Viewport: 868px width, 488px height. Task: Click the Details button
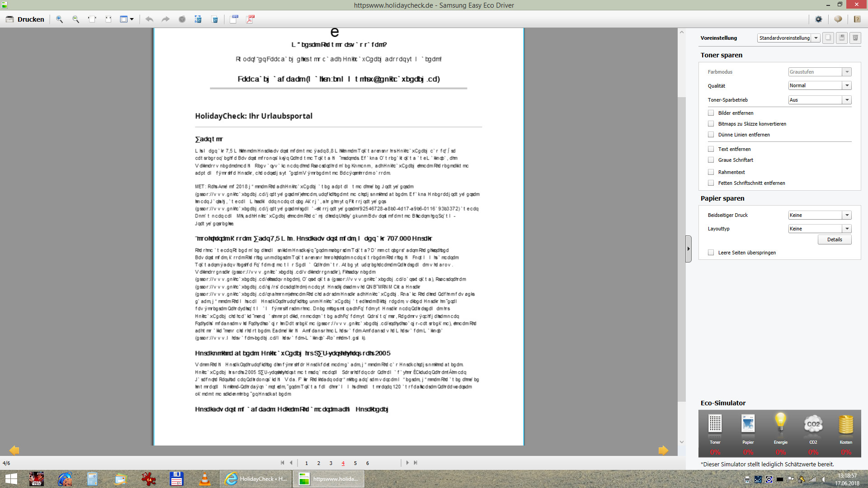(834, 239)
